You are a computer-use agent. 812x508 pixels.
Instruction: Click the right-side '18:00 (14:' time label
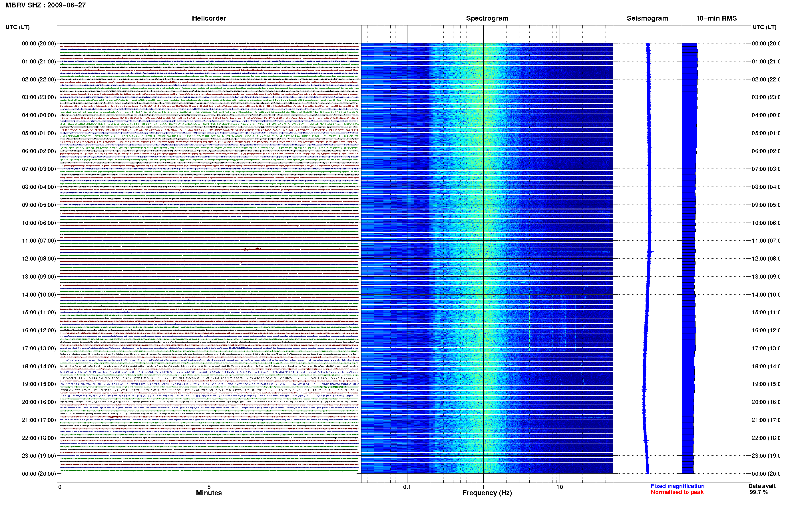click(765, 366)
